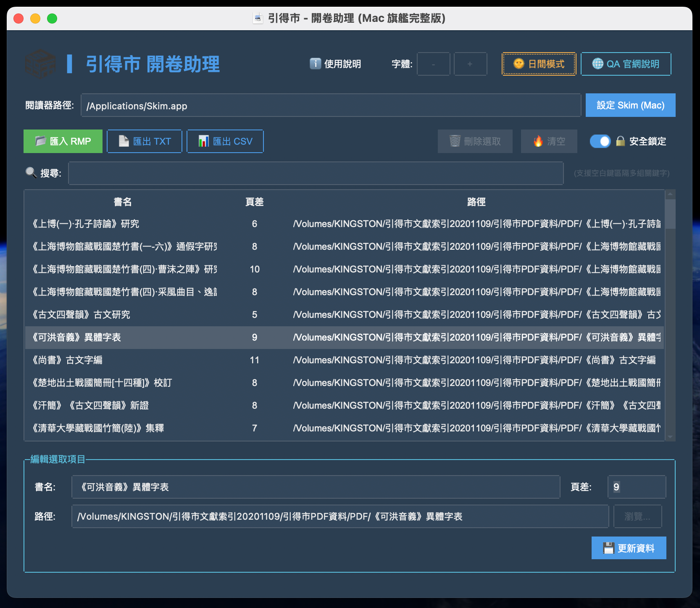Viewport: 700px width, 608px height.
Task: Click the 搜尋 search input field
Action: pos(316,173)
